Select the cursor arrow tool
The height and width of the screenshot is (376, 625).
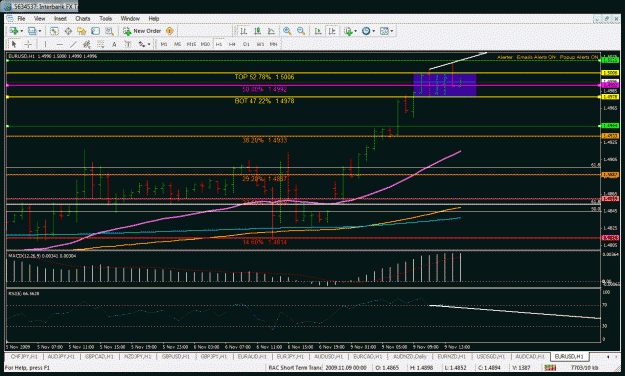pos(14,44)
